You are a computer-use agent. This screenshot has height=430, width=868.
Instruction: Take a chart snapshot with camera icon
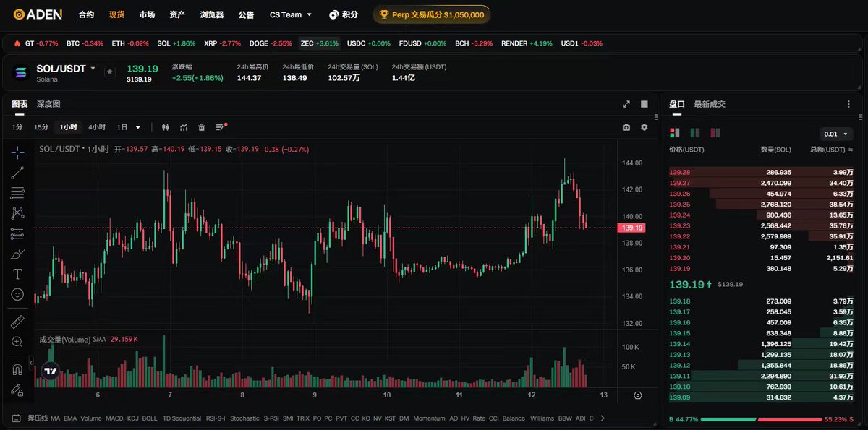click(626, 127)
